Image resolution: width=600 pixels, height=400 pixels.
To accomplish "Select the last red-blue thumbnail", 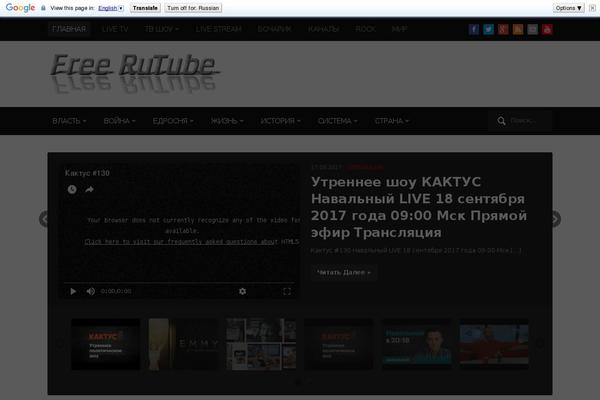I will [x=494, y=344].
